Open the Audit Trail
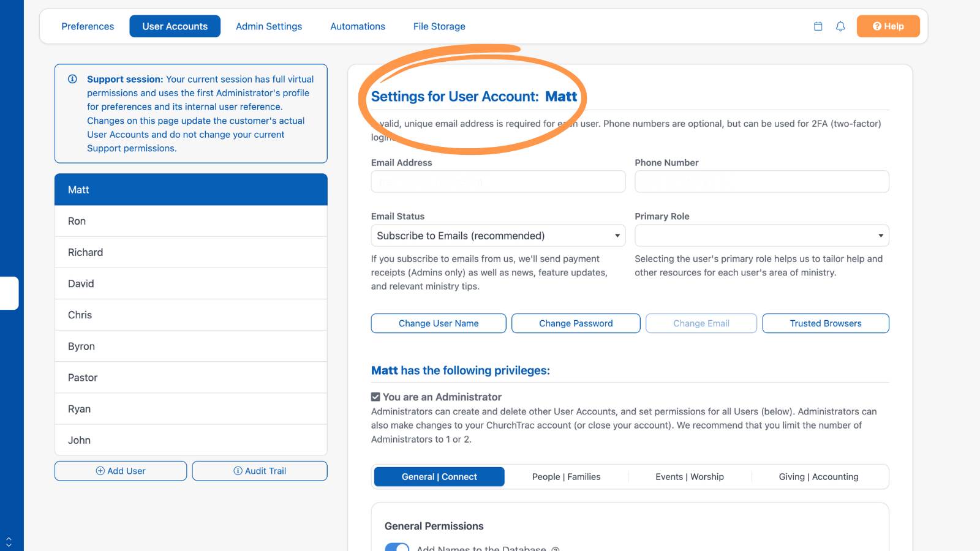 pyautogui.click(x=260, y=471)
